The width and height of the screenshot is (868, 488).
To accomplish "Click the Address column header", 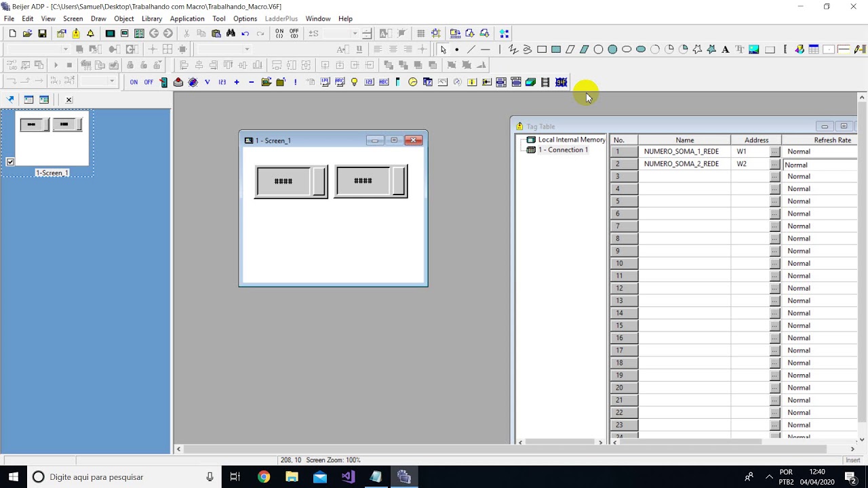I will [x=756, y=140].
